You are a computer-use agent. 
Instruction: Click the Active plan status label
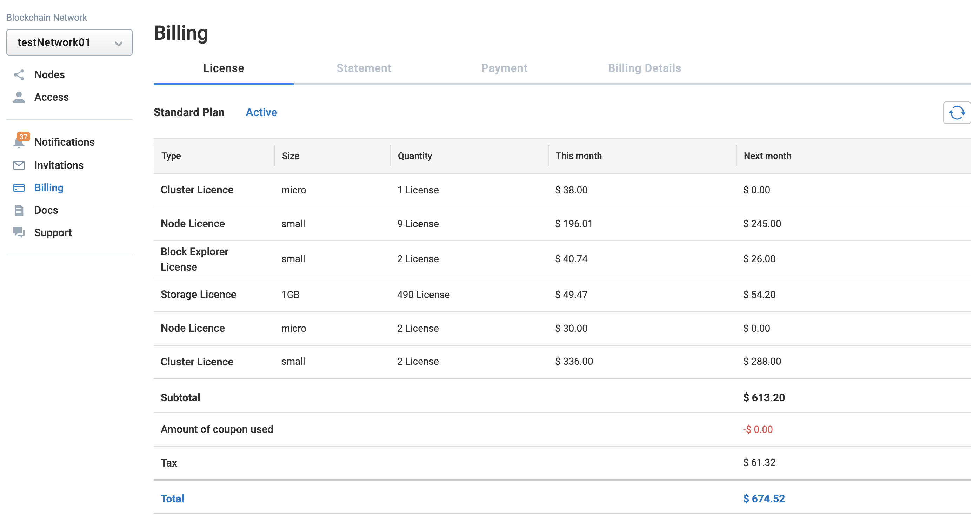[261, 112]
